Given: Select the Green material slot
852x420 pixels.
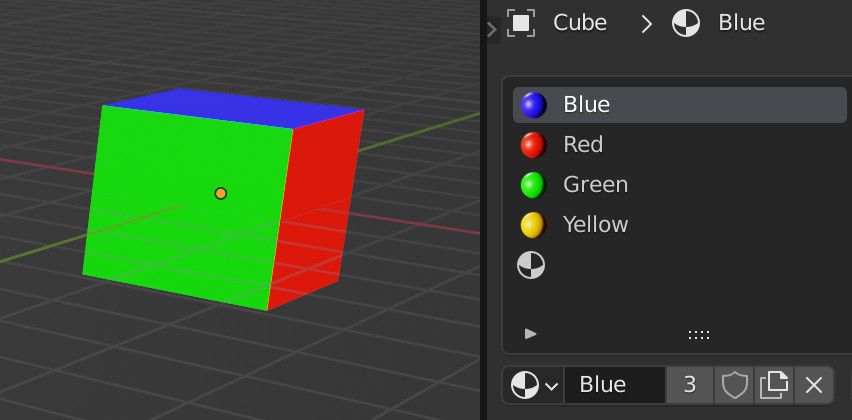Looking at the screenshot, I should click(680, 185).
